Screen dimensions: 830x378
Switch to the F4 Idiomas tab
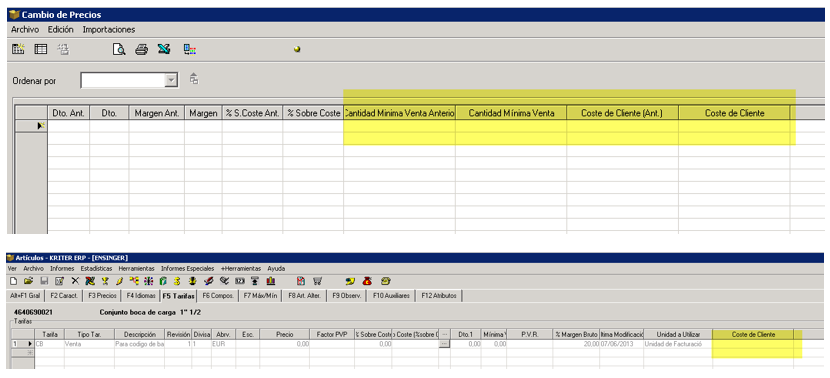pos(141,296)
